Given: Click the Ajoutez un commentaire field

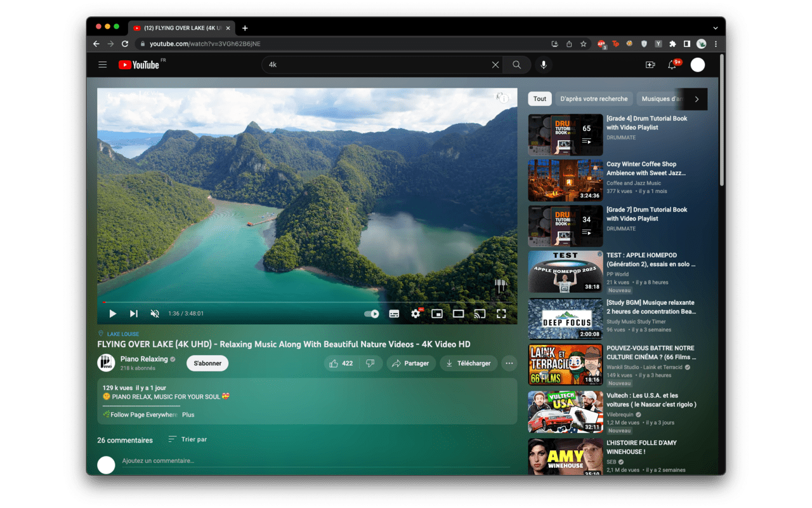Looking at the screenshot, I should (316, 462).
